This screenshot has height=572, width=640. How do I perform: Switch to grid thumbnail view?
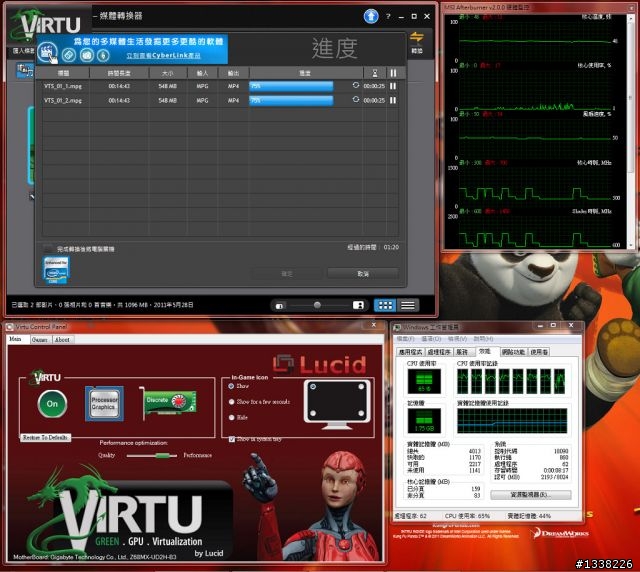pyautogui.click(x=385, y=305)
